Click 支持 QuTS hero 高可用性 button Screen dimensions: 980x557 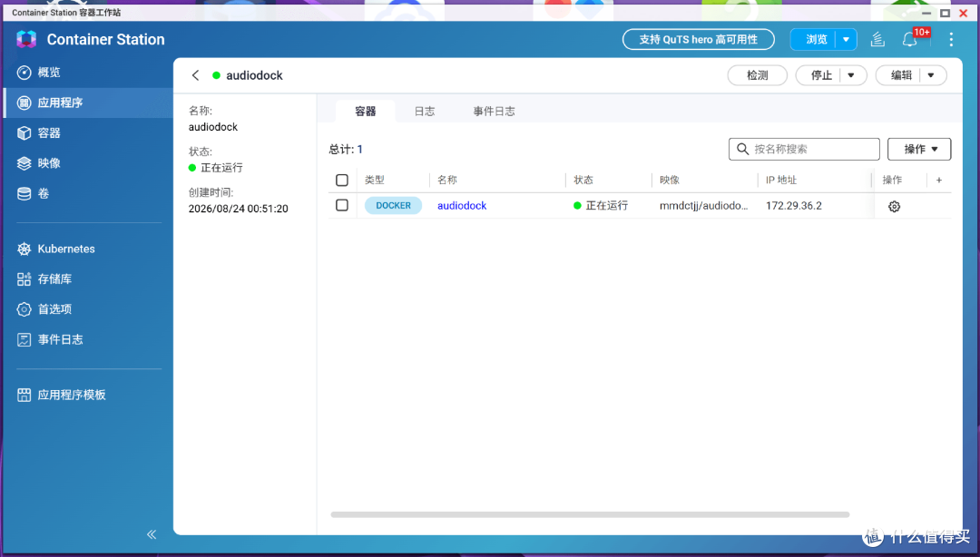pyautogui.click(x=698, y=39)
